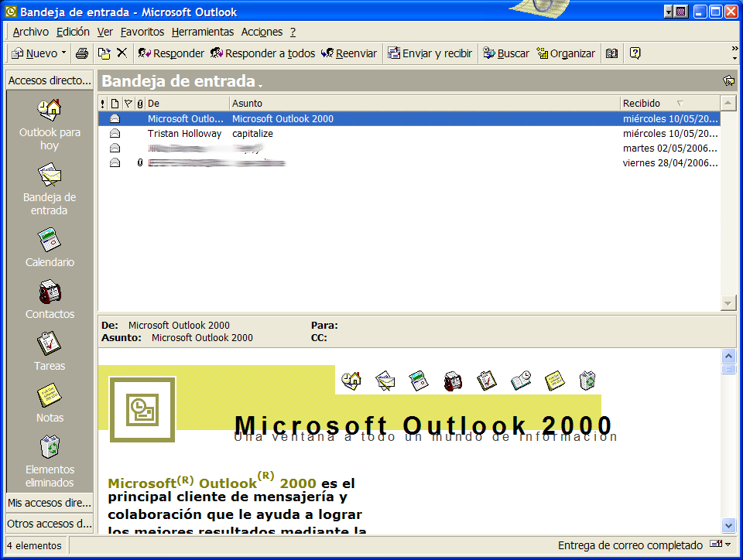Click the preview pane's scroll down arrow
Screen dimensions: 743x560
(728, 524)
